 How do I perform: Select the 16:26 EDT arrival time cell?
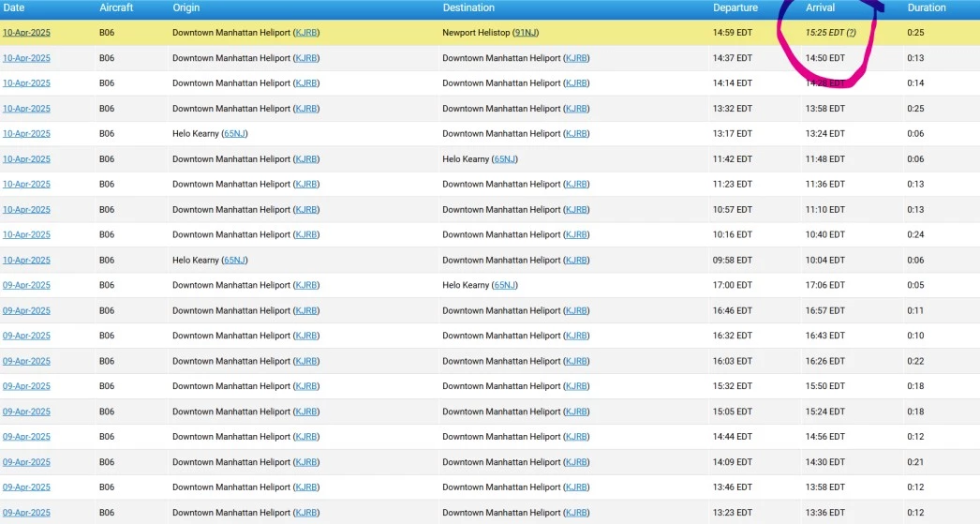coord(825,361)
